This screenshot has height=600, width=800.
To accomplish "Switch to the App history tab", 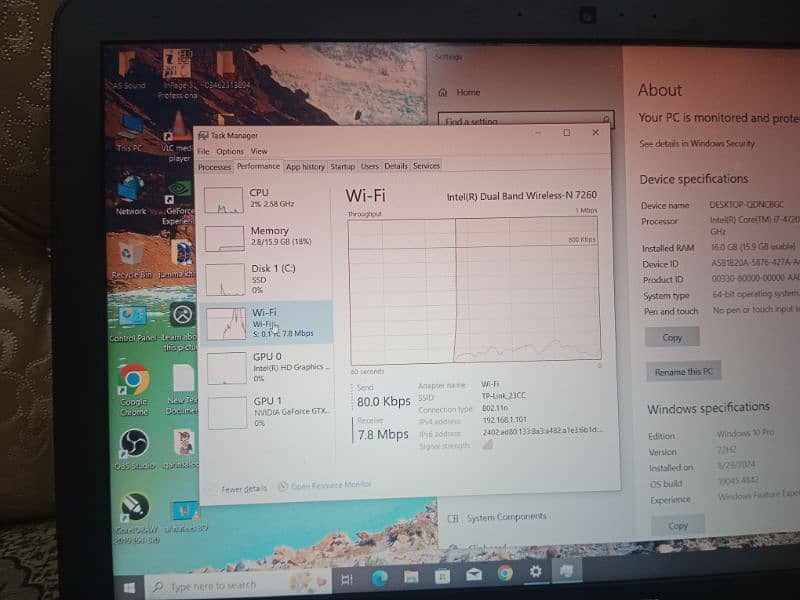I will (305, 166).
